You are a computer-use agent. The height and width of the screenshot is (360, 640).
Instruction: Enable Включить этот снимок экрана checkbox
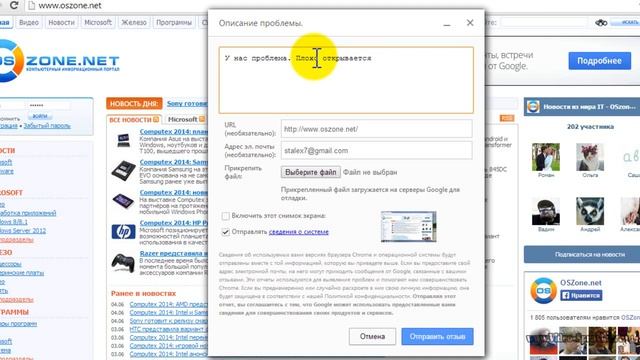225,216
